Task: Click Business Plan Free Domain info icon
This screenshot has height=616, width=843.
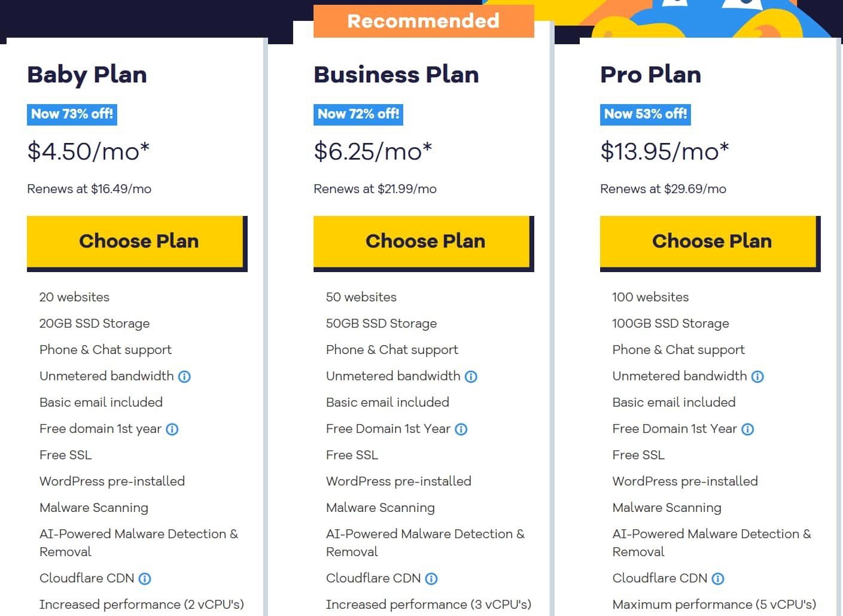Action: point(461,429)
